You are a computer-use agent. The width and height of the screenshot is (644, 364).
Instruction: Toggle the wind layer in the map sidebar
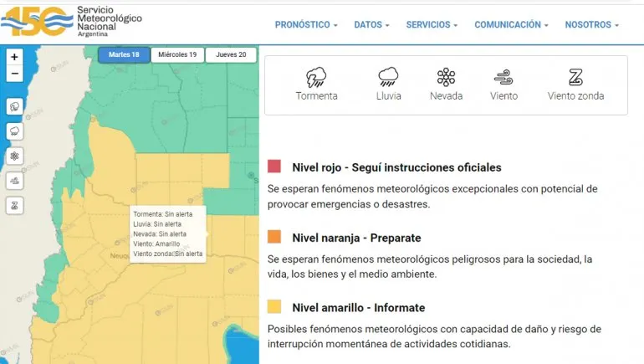point(14,180)
